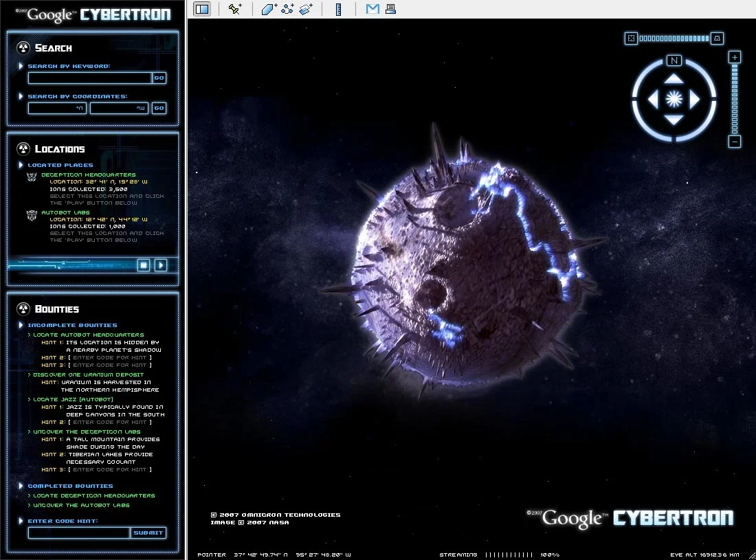Click the coordinates search Go button
756x560 pixels.
(159, 108)
